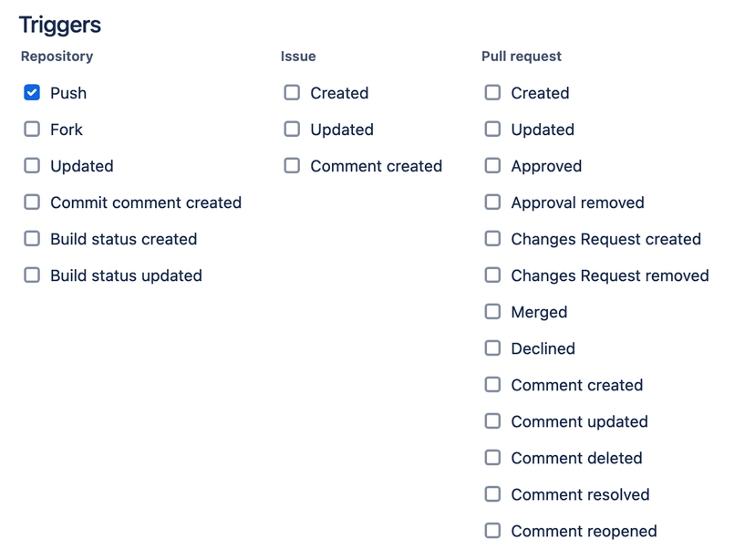Check the Declined pull request trigger

tap(492, 347)
